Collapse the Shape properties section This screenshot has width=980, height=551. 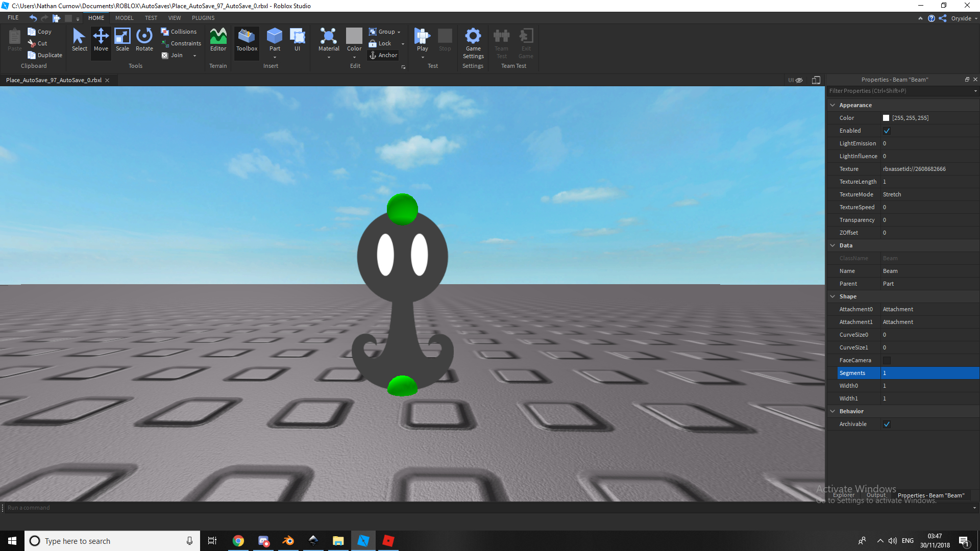tap(833, 296)
